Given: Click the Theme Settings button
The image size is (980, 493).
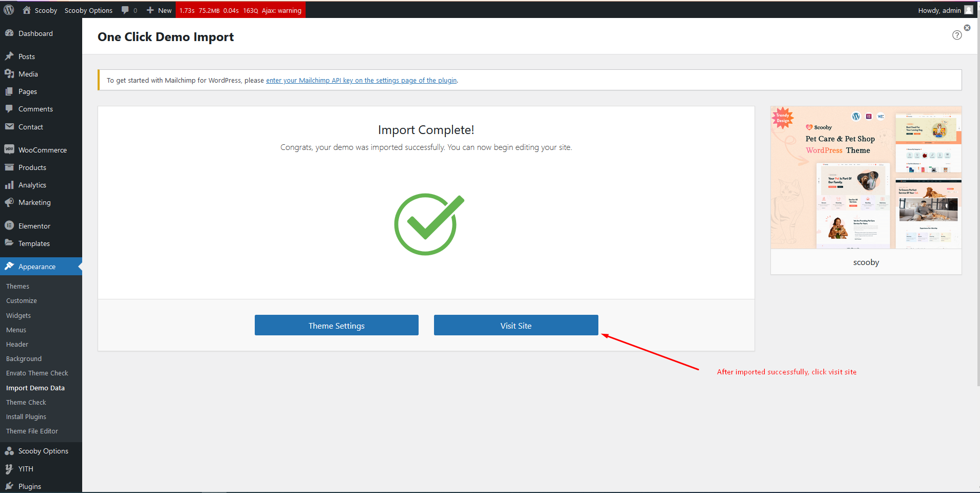Looking at the screenshot, I should click(336, 325).
